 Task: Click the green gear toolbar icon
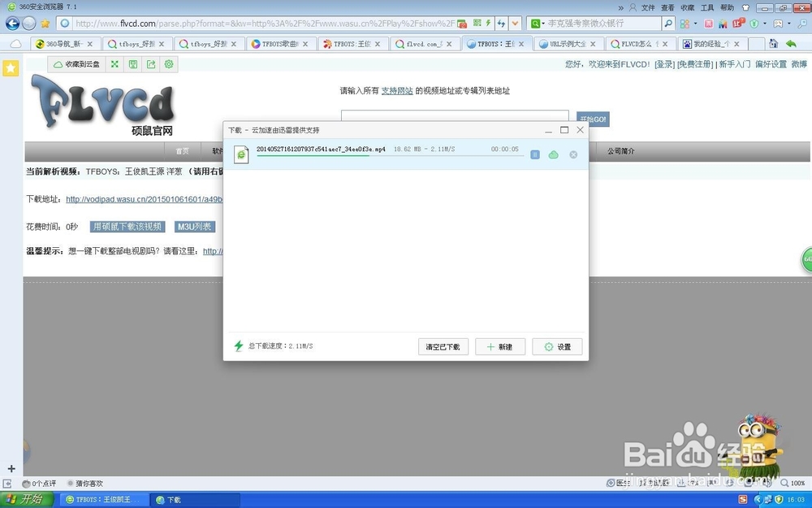click(x=169, y=64)
